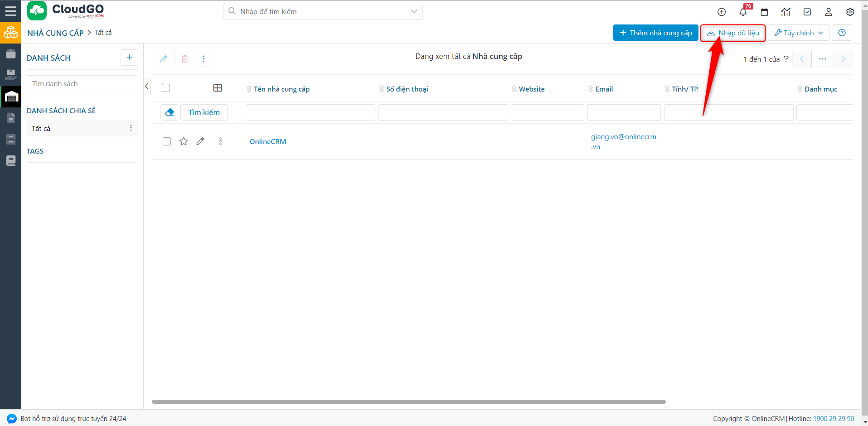Collapse the left list panel
This screenshot has height=426, width=868.
[147, 86]
